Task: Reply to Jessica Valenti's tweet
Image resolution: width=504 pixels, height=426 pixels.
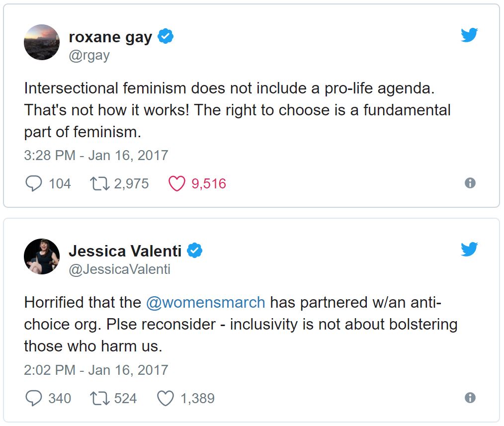Action: click(x=33, y=398)
